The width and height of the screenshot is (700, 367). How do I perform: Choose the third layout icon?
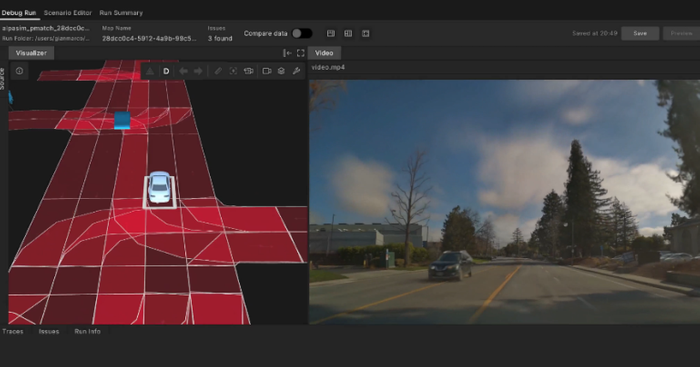pos(366,33)
